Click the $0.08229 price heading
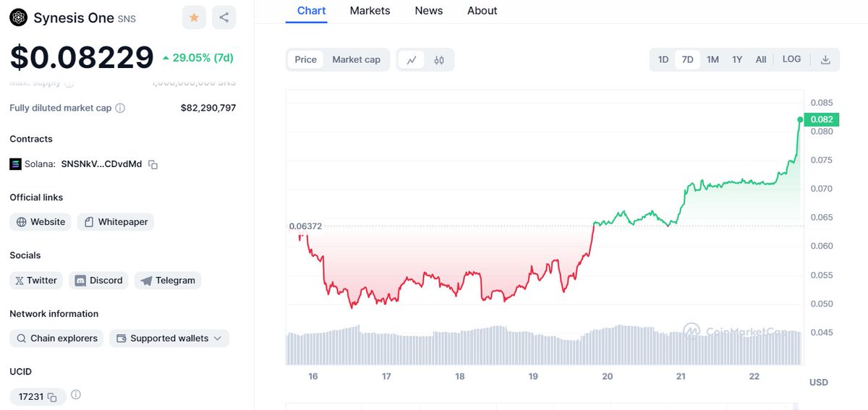 coord(82,57)
